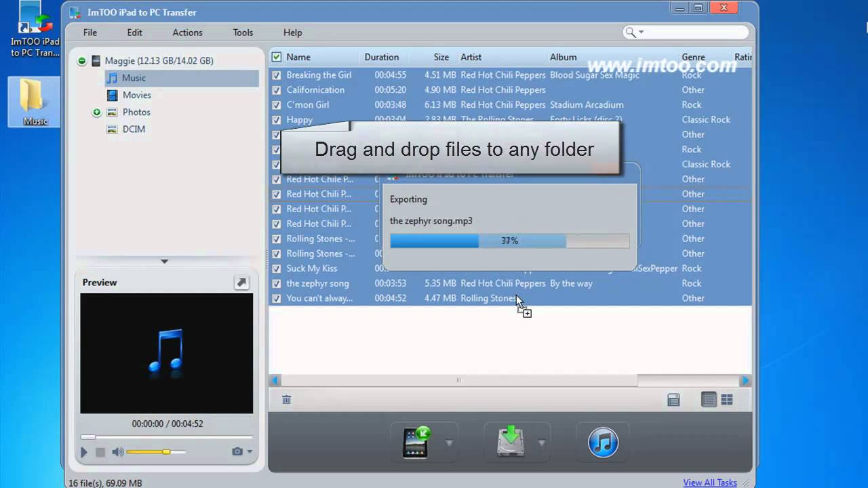Screen dimensions: 868x488
Task: Open the search options dropdown arrow
Action: 641,32
